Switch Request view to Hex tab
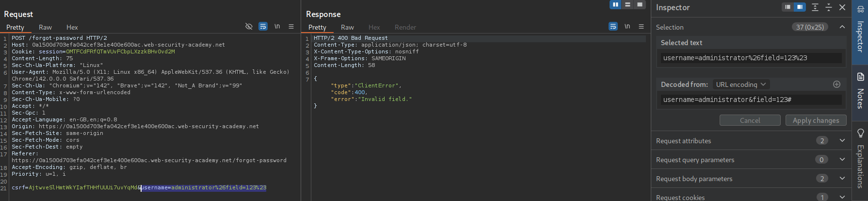Viewport: 868px width, 201px height. point(72,28)
